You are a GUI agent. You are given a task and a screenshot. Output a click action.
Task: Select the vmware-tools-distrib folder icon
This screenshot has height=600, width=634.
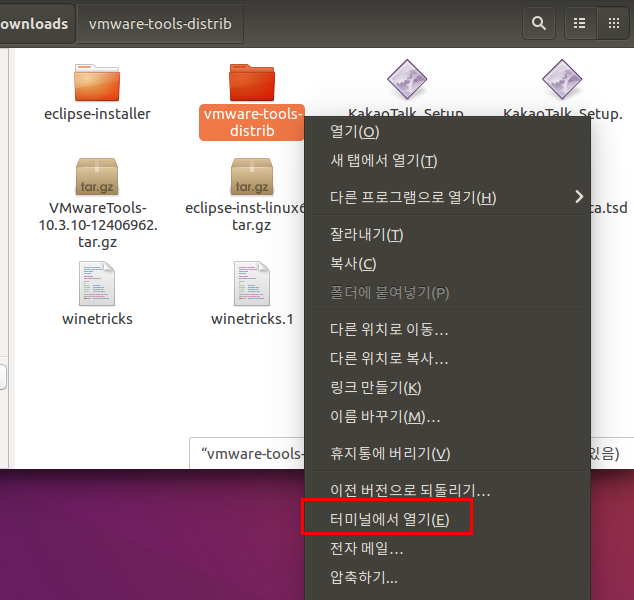[x=252, y=82]
